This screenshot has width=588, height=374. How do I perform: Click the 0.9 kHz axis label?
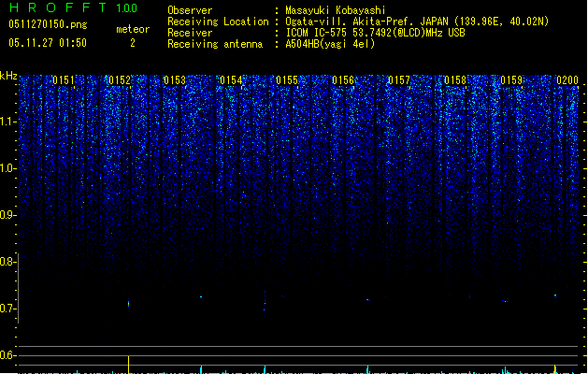(7, 215)
